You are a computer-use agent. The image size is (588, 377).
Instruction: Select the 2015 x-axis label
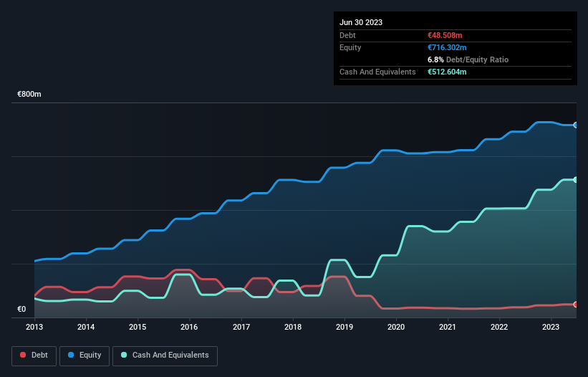click(x=138, y=327)
